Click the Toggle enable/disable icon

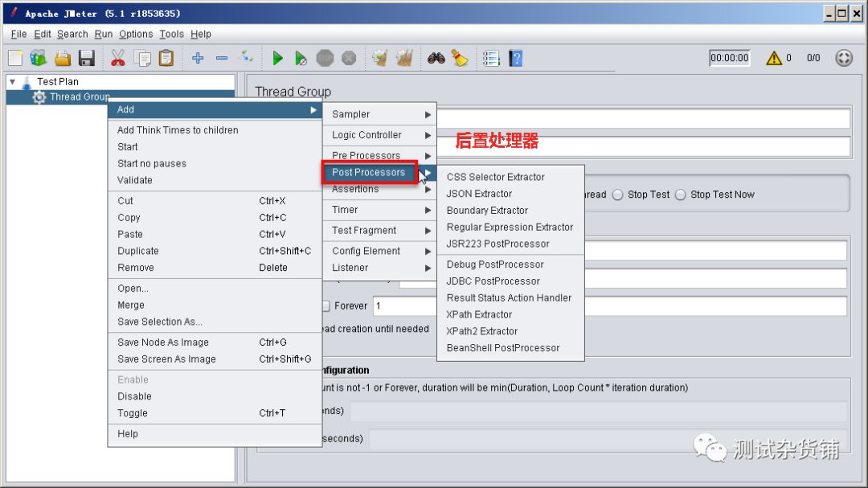tap(247, 56)
